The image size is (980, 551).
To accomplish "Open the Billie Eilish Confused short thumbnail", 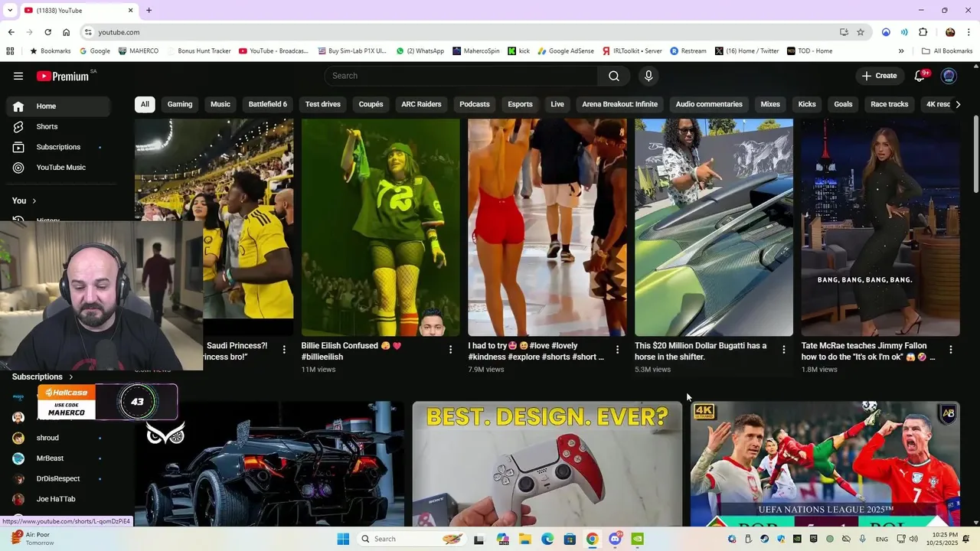I will tap(381, 227).
